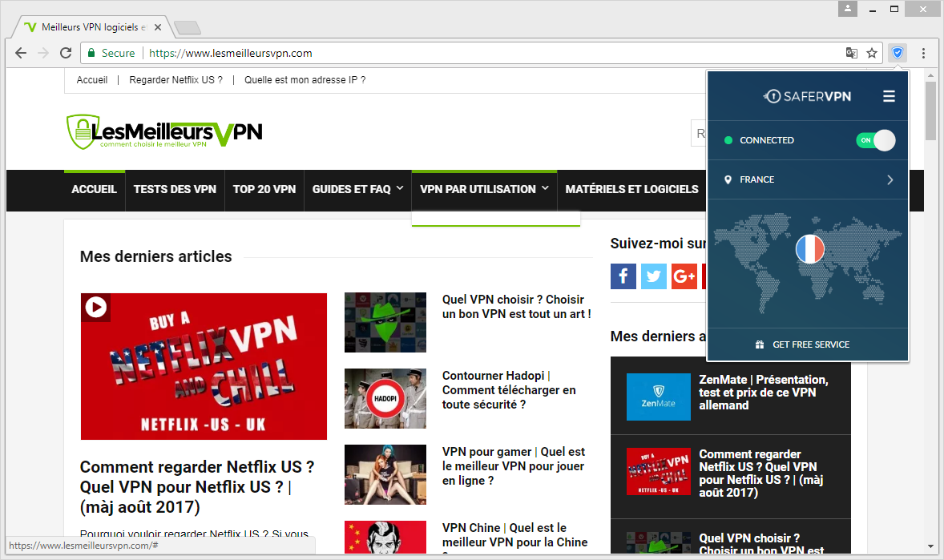
Task: Click the VPN pour gamer thumbnail
Action: (385, 474)
